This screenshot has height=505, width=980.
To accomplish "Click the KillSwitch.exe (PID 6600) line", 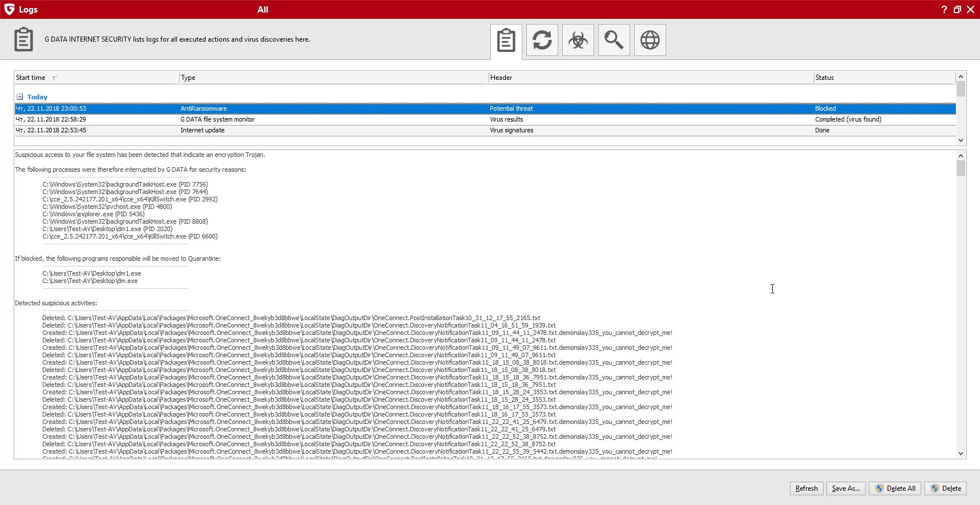I will click(130, 236).
